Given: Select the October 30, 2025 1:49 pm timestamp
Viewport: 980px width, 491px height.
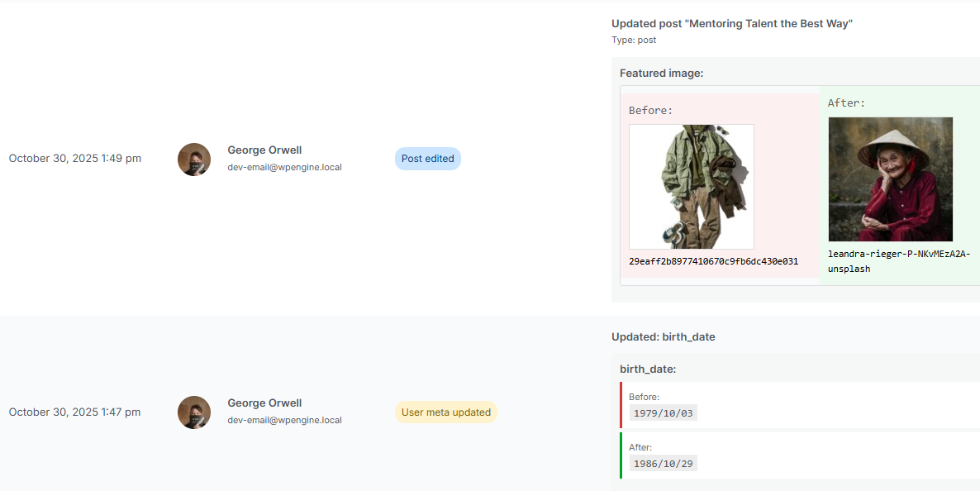Looking at the screenshot, I should coord(74,159).
